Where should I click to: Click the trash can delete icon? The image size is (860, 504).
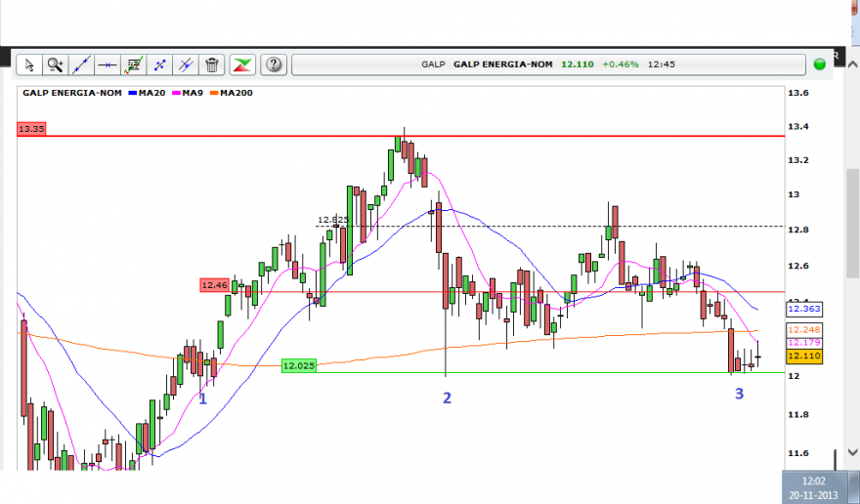(212, 64)
